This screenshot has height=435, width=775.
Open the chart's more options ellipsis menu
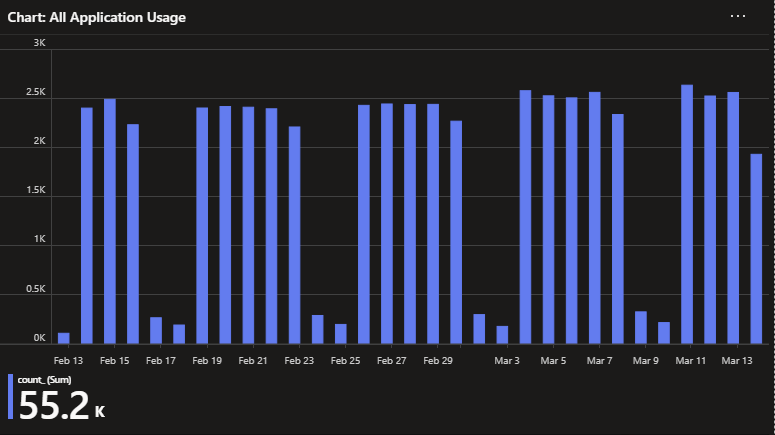pyautogui.click(x=738, y=17)
